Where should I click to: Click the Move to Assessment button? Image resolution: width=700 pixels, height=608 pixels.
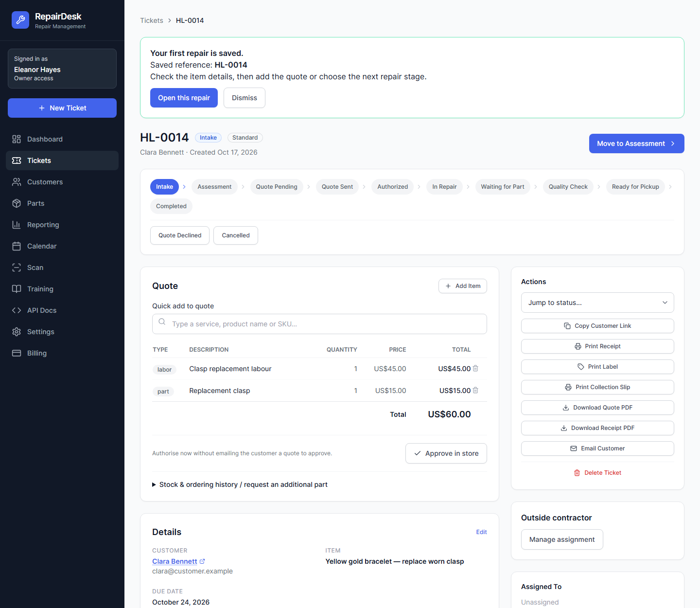pyautogui.click(x=637, y=143)
